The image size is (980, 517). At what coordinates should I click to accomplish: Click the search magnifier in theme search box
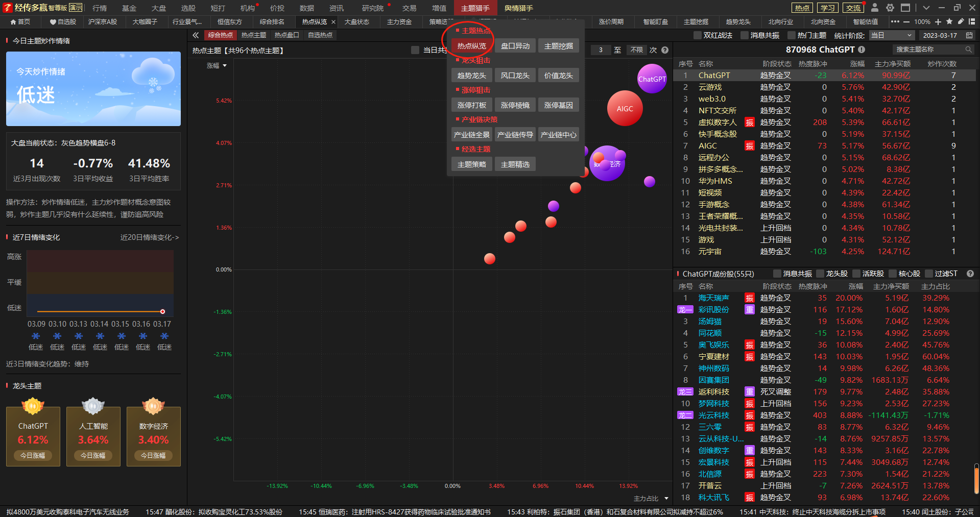click(x=968, y=50)
